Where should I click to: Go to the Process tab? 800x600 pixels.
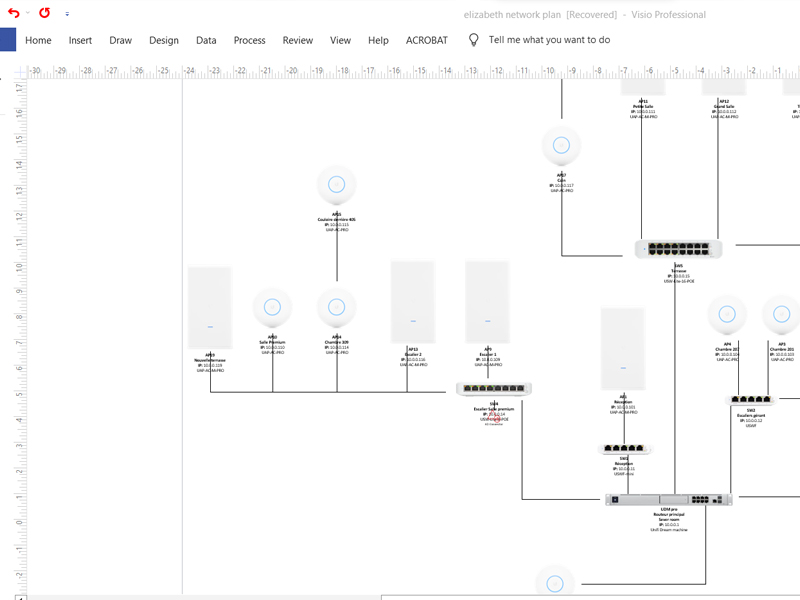(249, 40)
